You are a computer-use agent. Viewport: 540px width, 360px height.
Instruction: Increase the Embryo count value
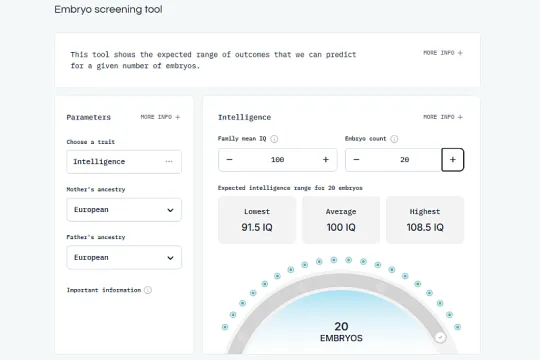(x=453, y=160)
